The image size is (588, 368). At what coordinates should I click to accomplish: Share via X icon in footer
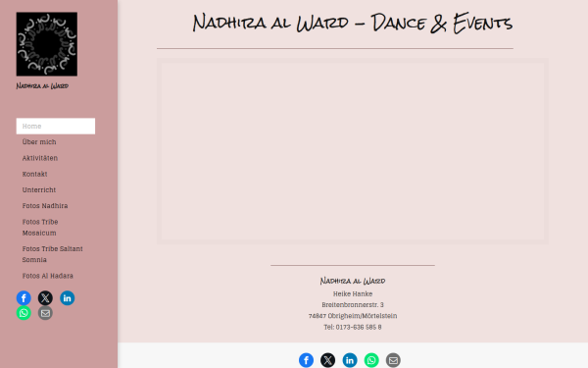[327, 360]
